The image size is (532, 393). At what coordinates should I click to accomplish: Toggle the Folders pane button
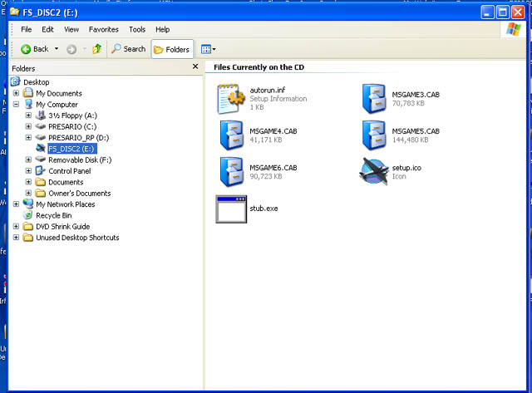[172, 49]
